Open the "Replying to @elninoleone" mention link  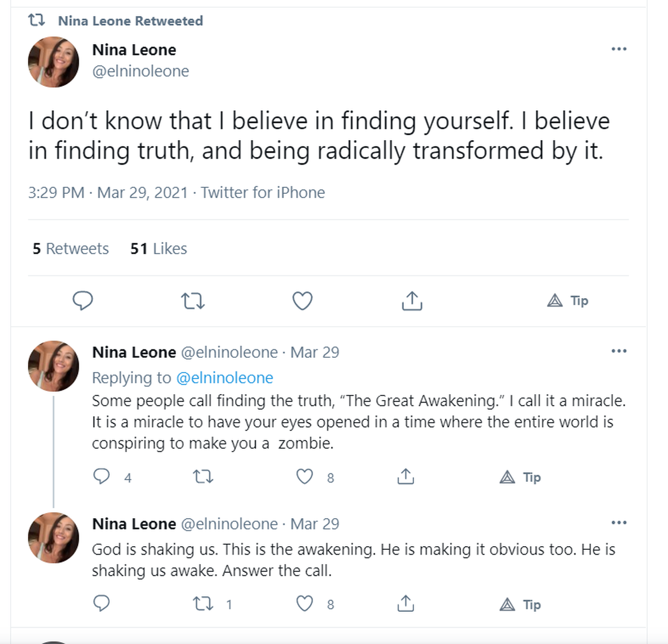tap(224, 377)
